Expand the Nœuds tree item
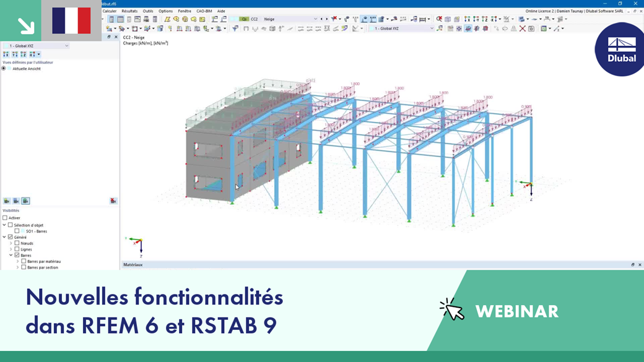The image size is (644, 362). tap(11, 243)
